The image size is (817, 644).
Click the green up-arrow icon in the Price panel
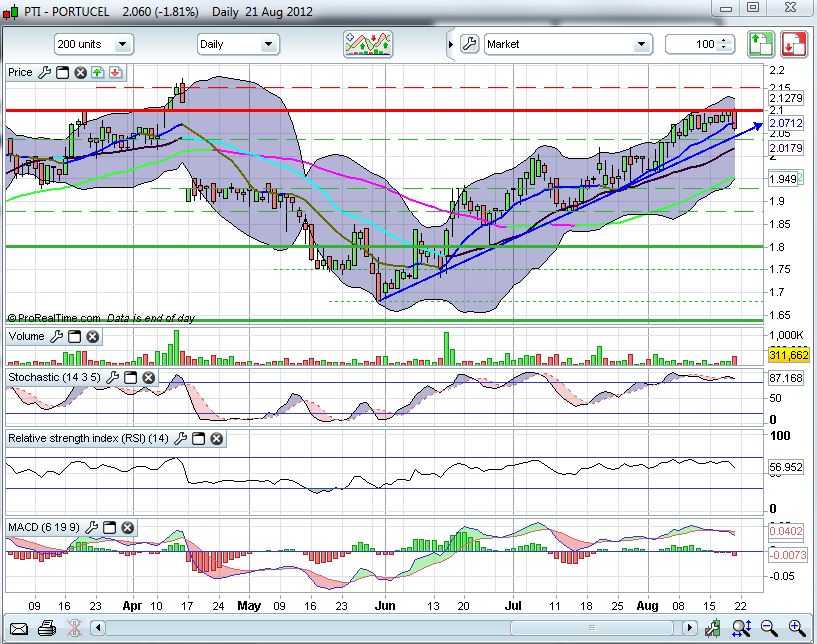97,72
